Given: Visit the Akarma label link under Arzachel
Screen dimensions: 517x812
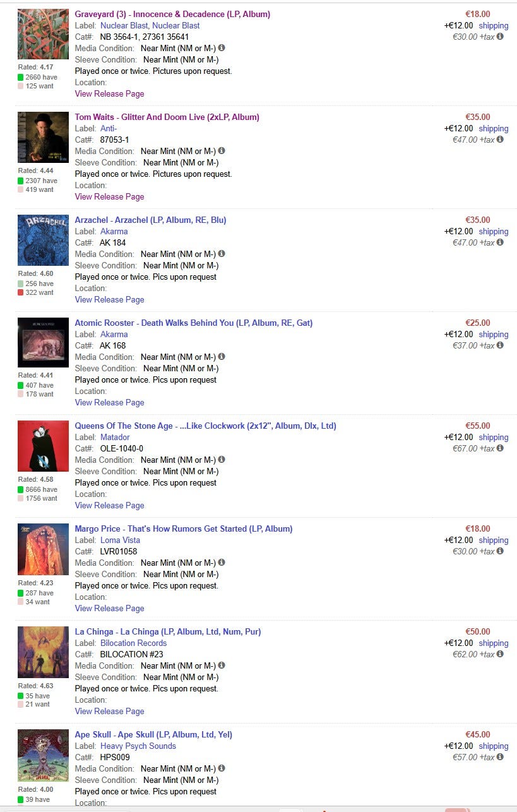Looking at the screenshot, I should pos(114,231).
